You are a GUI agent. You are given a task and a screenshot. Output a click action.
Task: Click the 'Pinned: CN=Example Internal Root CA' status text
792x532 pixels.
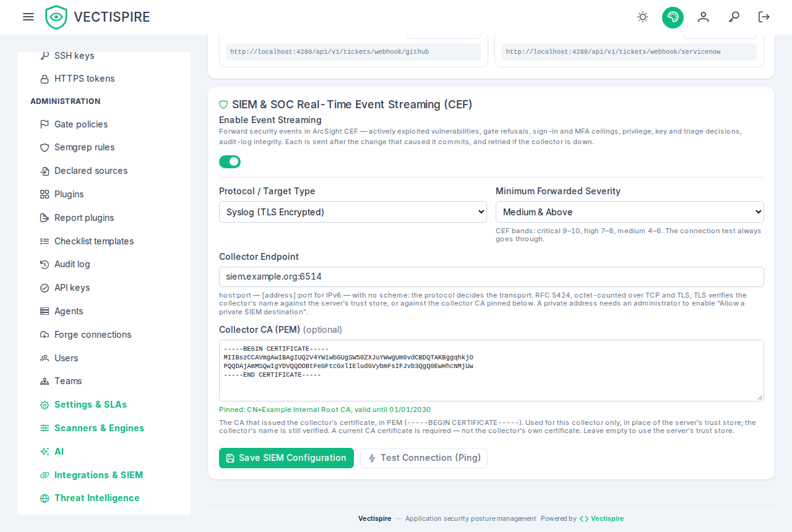[x=325, y=410]
